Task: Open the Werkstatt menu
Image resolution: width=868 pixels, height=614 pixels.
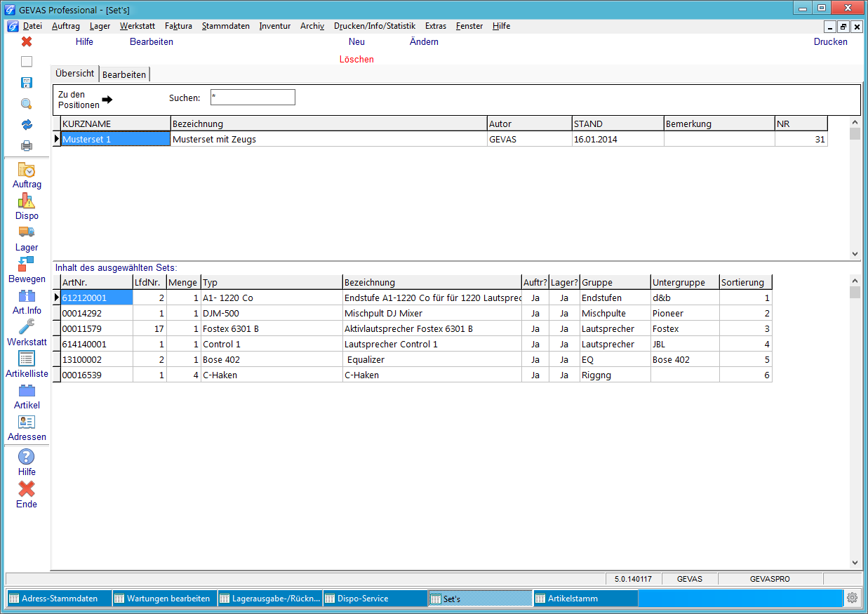Action: (x=138, y=26)
